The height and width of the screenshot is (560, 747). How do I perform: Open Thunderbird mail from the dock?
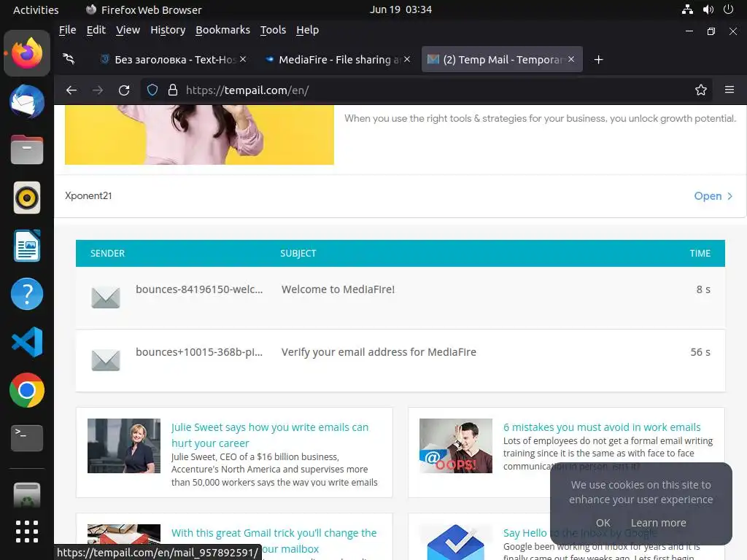pyautogui.click(x=27, y=101)
